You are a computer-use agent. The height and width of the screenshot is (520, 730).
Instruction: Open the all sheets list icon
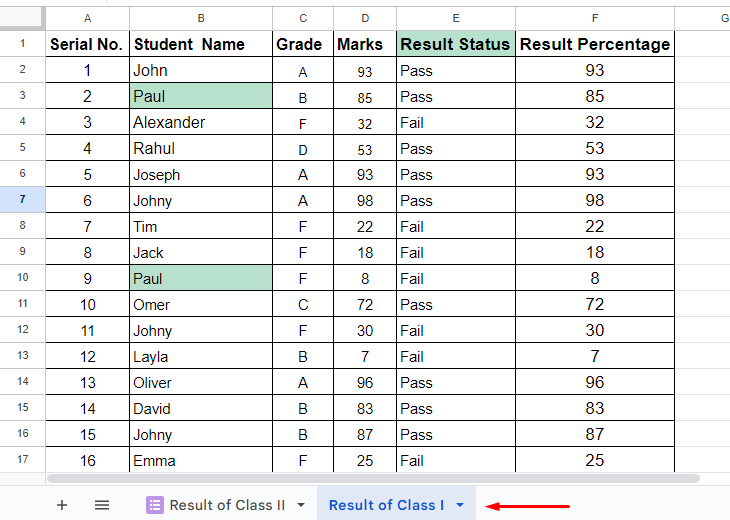(102, 505)
